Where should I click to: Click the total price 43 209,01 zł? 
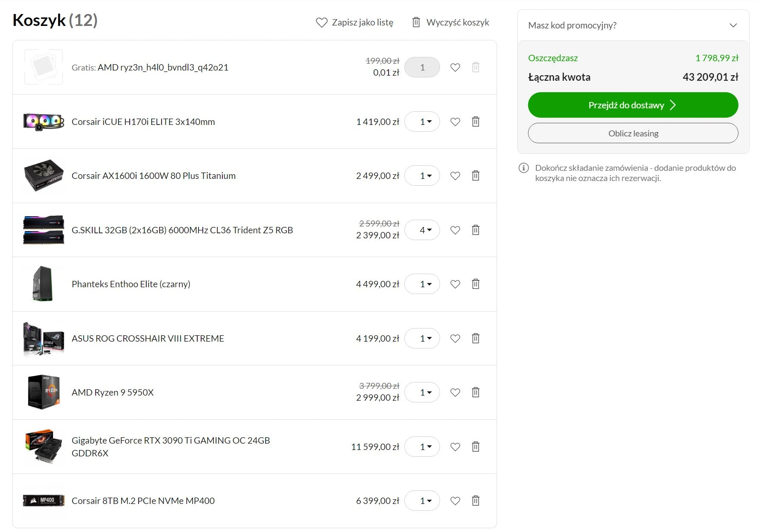coord(710,77)
